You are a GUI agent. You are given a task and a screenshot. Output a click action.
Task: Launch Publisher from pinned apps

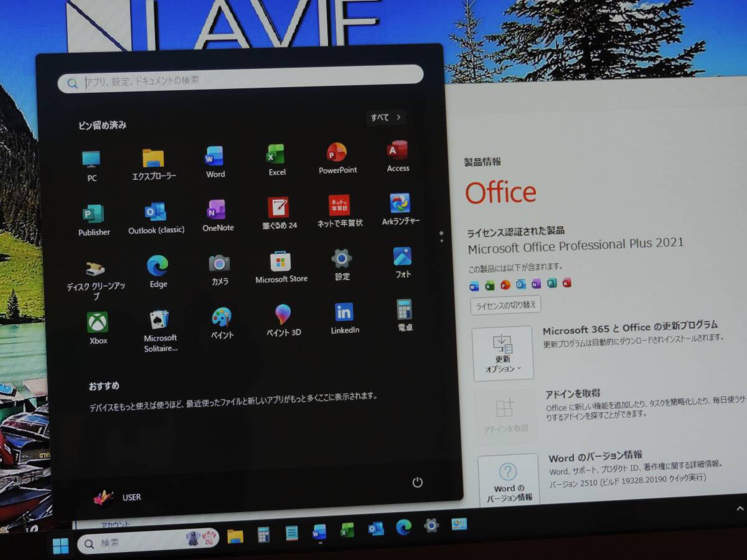click(94, 220)
